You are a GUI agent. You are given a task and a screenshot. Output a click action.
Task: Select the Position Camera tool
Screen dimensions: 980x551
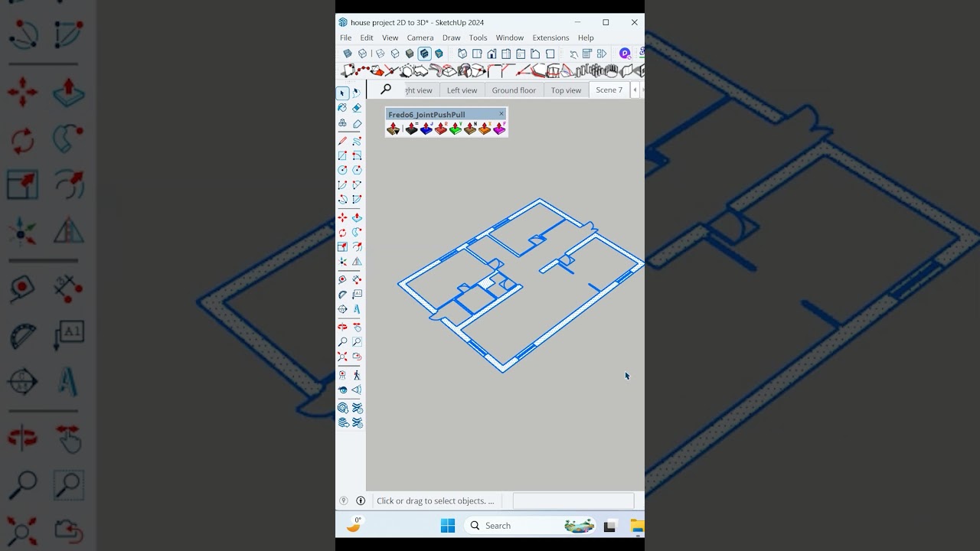point(342,376)
